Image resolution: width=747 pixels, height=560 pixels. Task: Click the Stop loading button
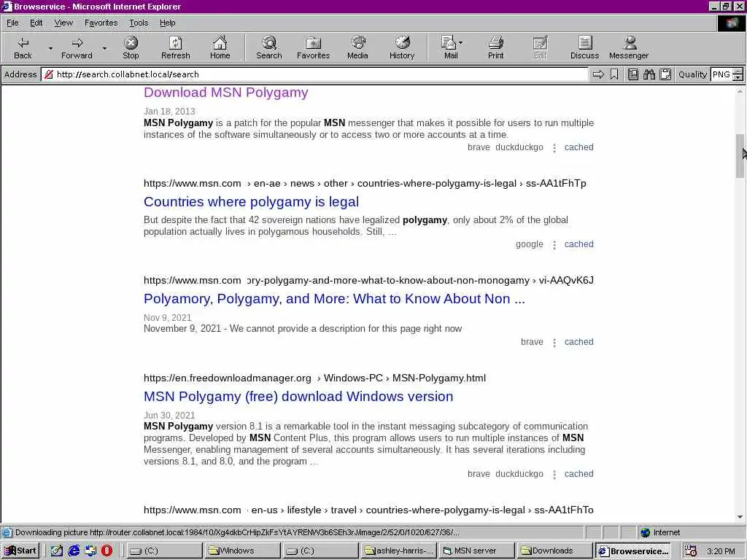click(x=131, y=47)
